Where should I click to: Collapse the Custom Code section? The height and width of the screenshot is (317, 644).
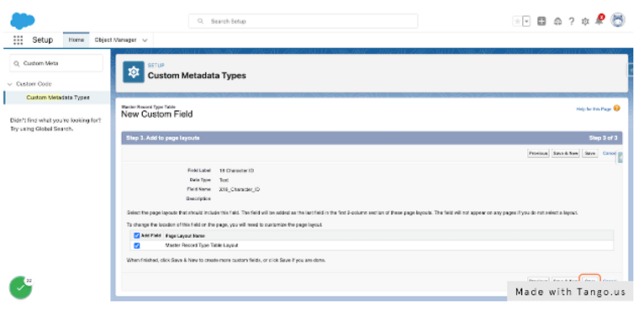(10, 84)
